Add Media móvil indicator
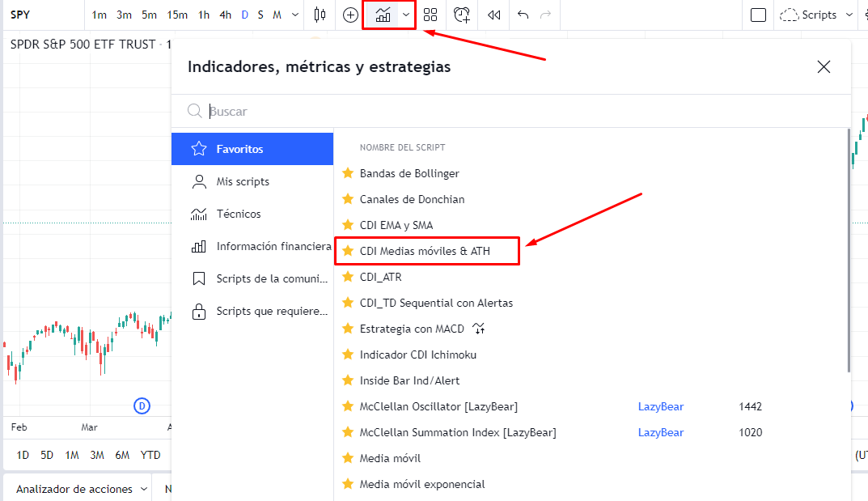This screenshot has height=501, width=868. click(390, 458)
